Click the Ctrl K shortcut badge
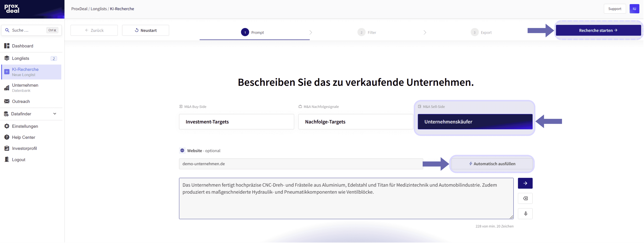 coord(52,30)
